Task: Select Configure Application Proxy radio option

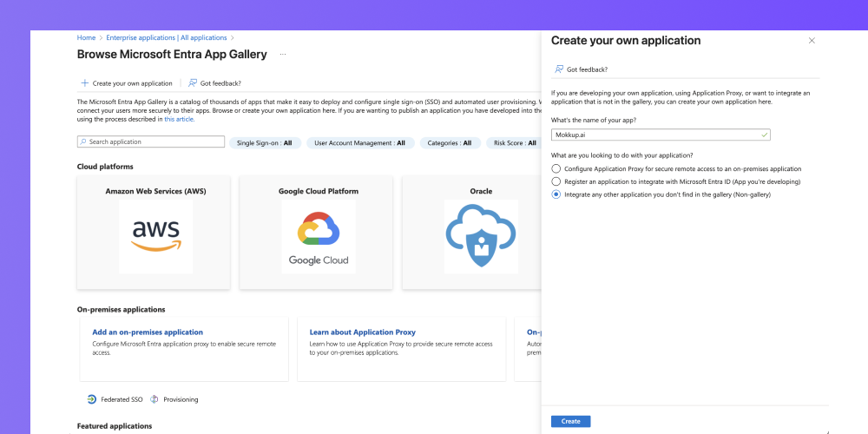Action: click(556, 168)
